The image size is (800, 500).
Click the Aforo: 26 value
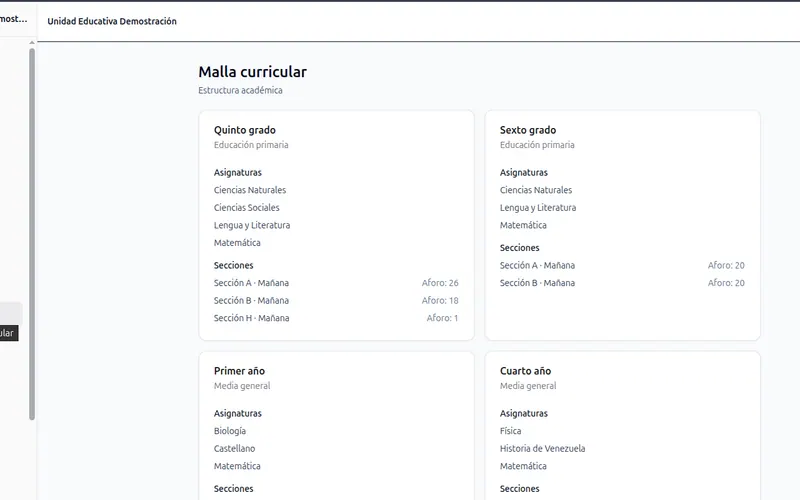pyautogui.click(x=440, y=283)
